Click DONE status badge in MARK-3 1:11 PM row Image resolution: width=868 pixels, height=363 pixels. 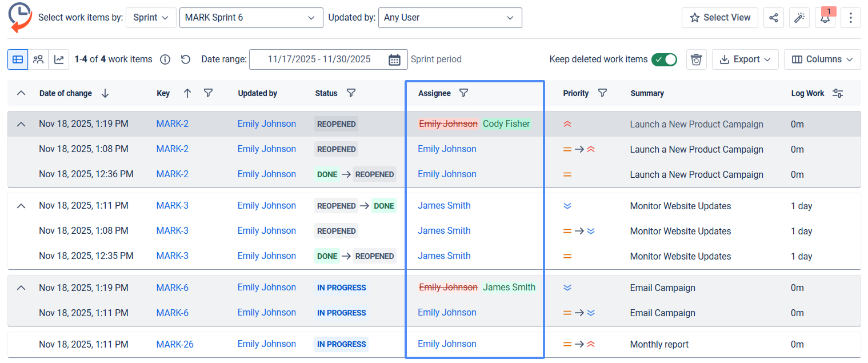point(384,206)
